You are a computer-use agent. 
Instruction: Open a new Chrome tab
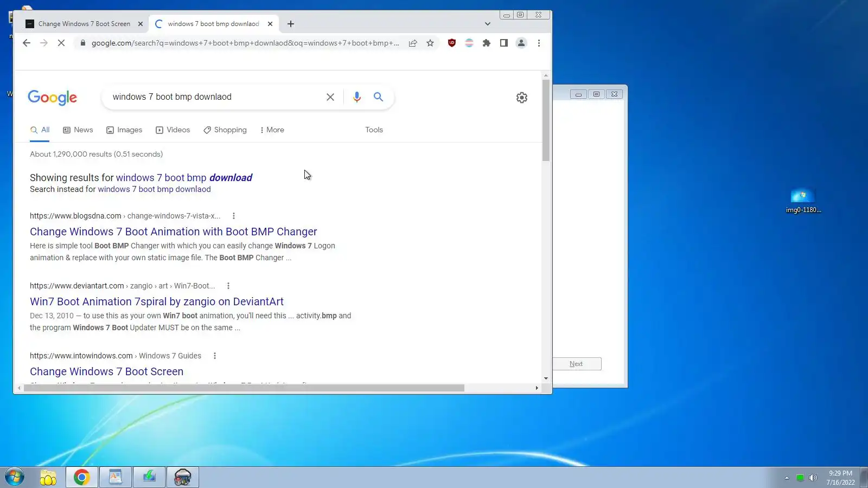tap(291, 24)
